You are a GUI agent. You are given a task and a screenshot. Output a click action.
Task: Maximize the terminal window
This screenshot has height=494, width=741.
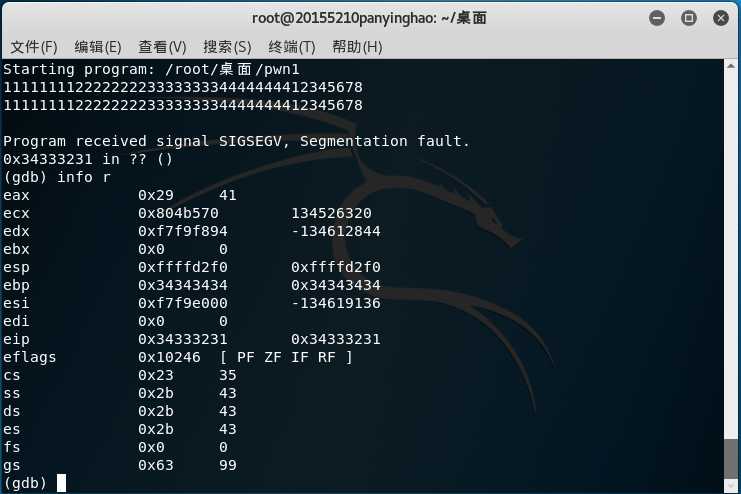pyautogui.click(x=689, y=18)
